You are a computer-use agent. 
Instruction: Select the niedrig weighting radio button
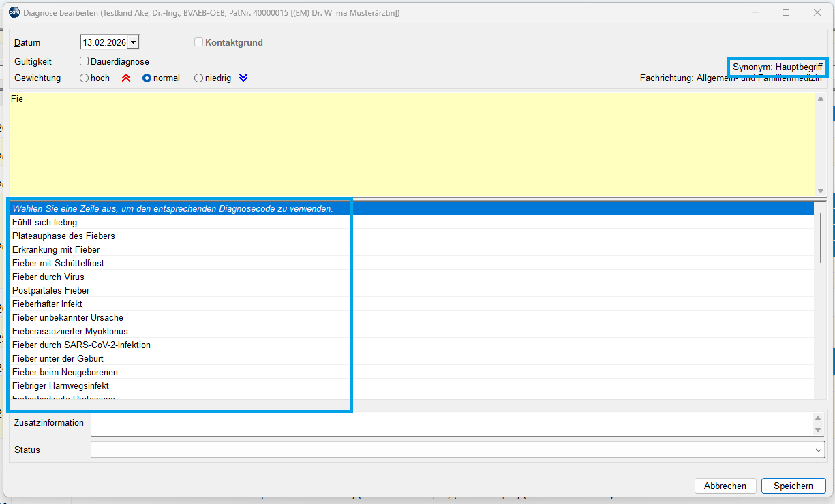pos(199,78)
